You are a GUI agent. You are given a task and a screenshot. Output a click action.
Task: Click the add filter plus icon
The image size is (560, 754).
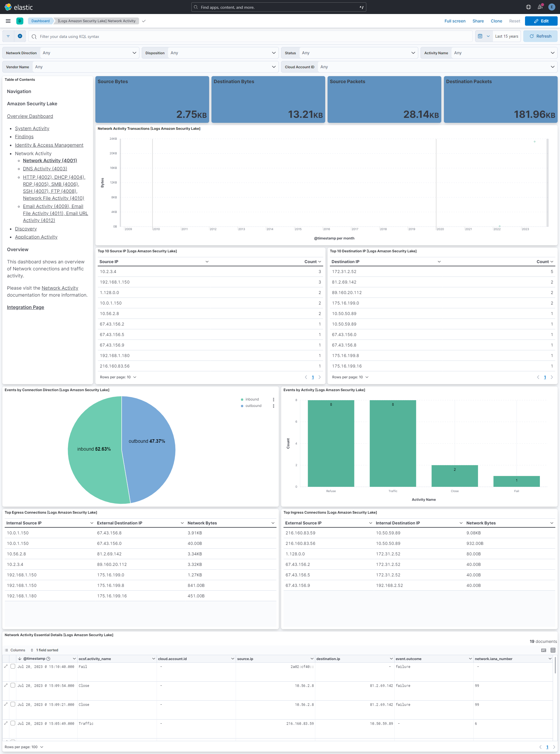pyautogui.click(x=20, y=36)
